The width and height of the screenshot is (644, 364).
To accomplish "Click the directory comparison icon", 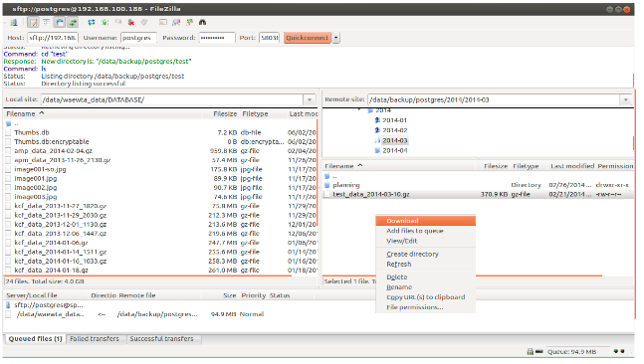I will click(176, 23).
